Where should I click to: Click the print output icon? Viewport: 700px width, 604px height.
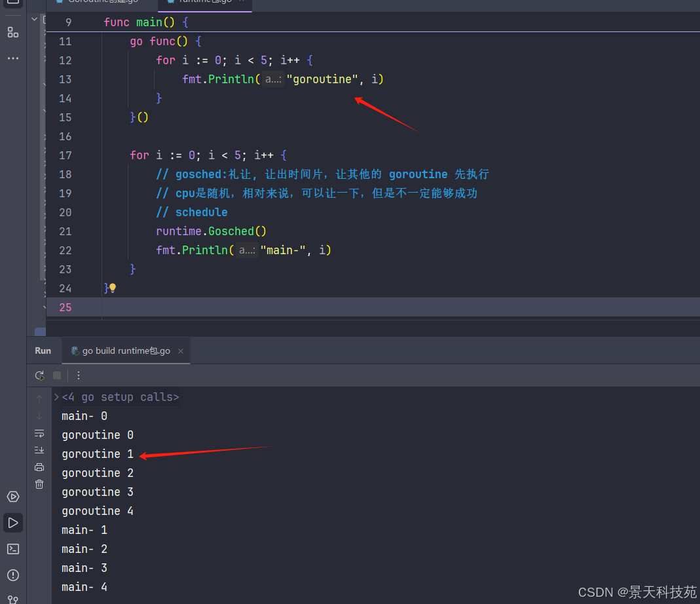click(39, 467)
